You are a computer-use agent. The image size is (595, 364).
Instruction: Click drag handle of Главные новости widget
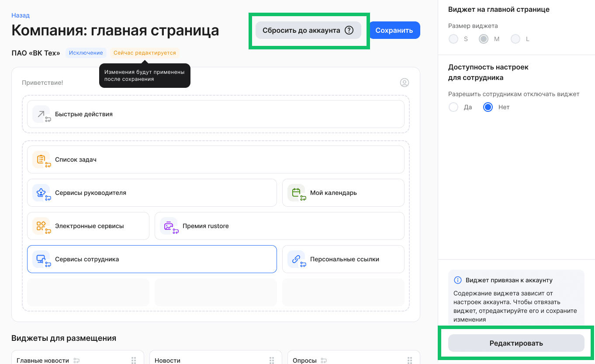134,361
